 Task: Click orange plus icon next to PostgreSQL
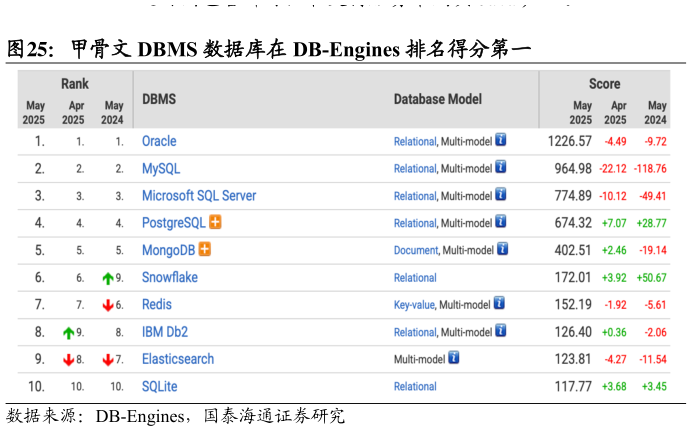pyautogui.click(x=215, y=222)
